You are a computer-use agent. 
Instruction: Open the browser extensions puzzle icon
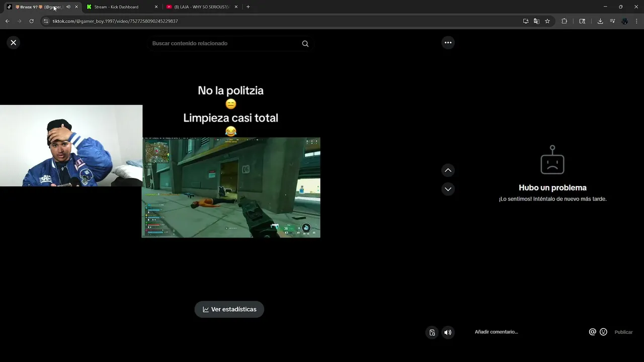pyautogui.click(x=564, y=21)
